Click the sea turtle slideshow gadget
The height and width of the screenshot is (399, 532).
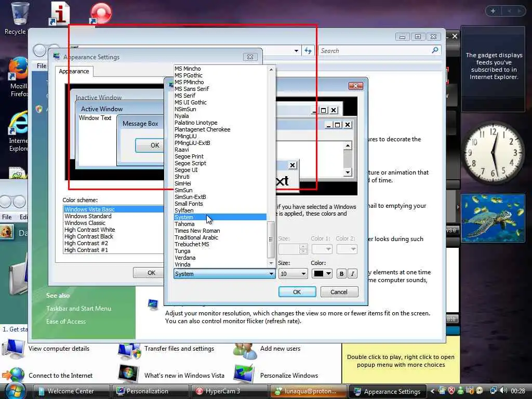click(493, 218)
